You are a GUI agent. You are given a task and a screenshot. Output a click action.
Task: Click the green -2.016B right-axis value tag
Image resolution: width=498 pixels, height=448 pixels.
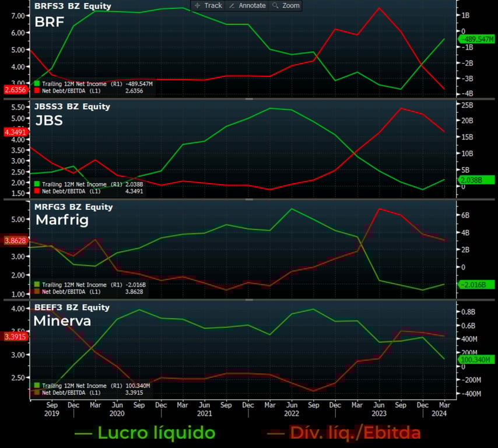coord(476,285)
